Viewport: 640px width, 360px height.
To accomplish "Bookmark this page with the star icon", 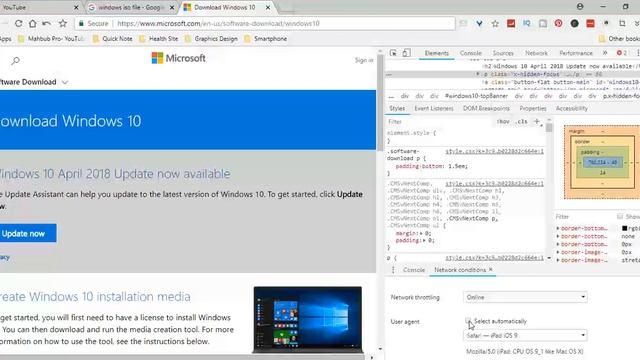I will tap(495, 24).
